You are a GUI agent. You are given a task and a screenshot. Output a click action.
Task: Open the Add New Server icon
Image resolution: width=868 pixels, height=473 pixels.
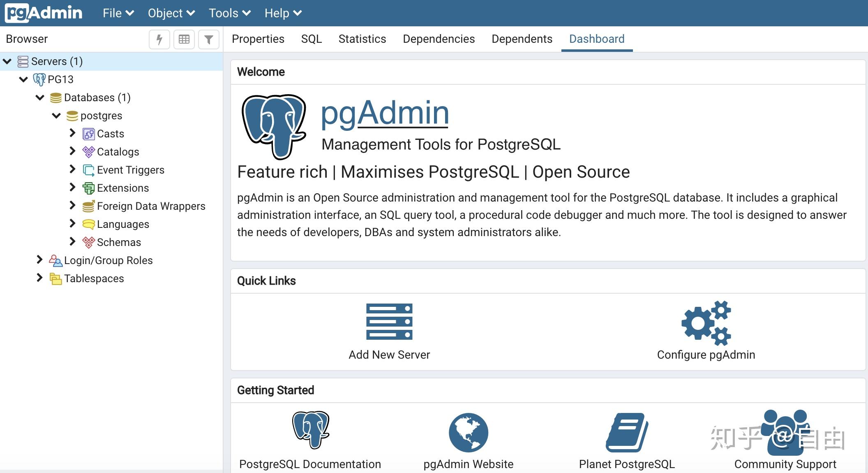click(x=389, y=322)
